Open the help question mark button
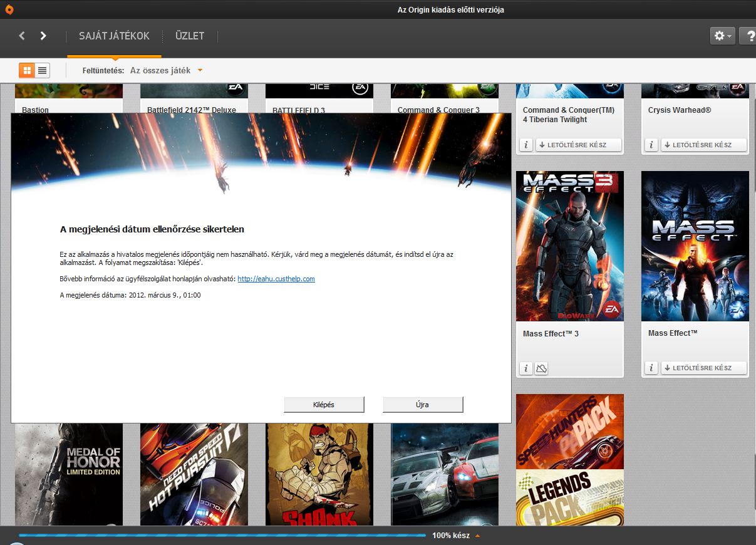This screenshot has width=756, height=545. [x=748, y=36]
